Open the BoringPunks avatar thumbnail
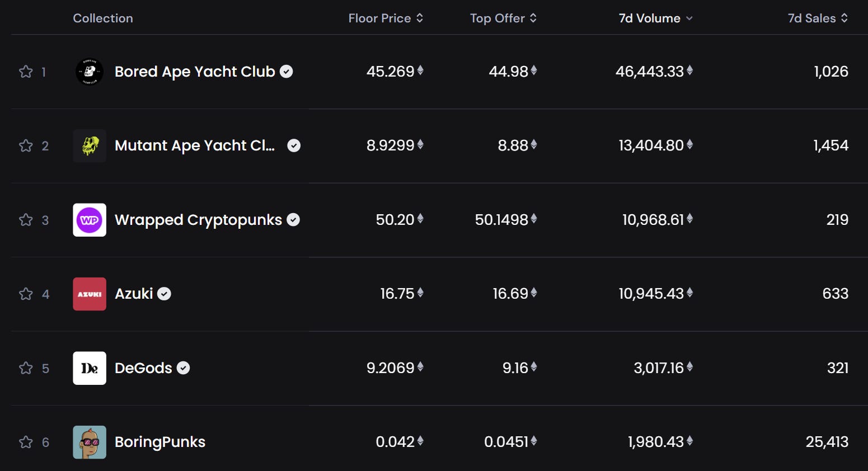Viewport: 868px width, 471px height. click(x=90, y=442)
